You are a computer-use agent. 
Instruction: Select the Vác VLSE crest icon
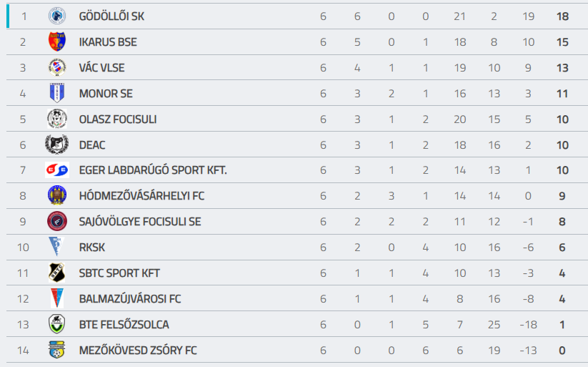coord(56,67)
